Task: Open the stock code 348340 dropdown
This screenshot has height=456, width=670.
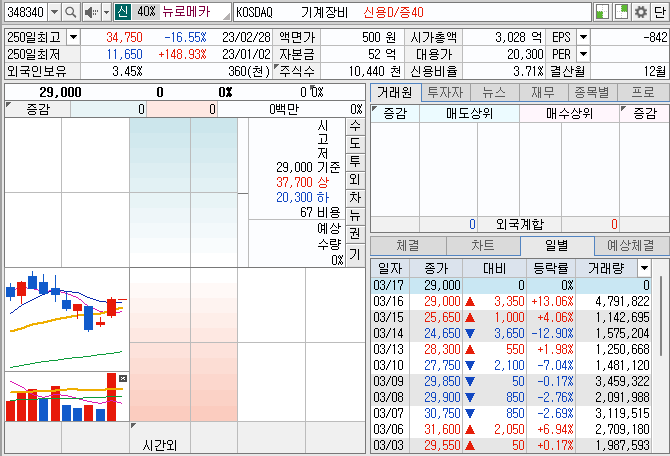Action: click(54, 12)
